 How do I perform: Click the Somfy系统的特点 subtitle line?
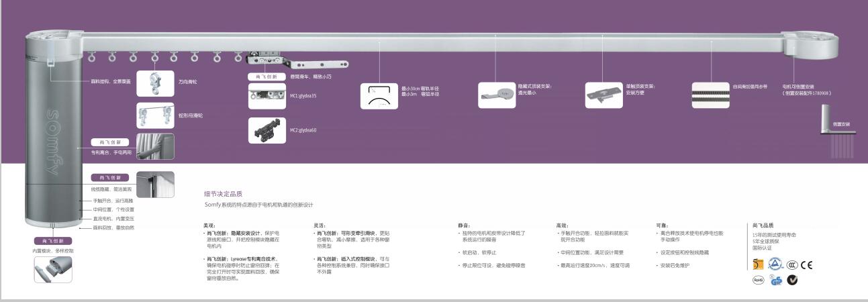(x=258, y=205)
